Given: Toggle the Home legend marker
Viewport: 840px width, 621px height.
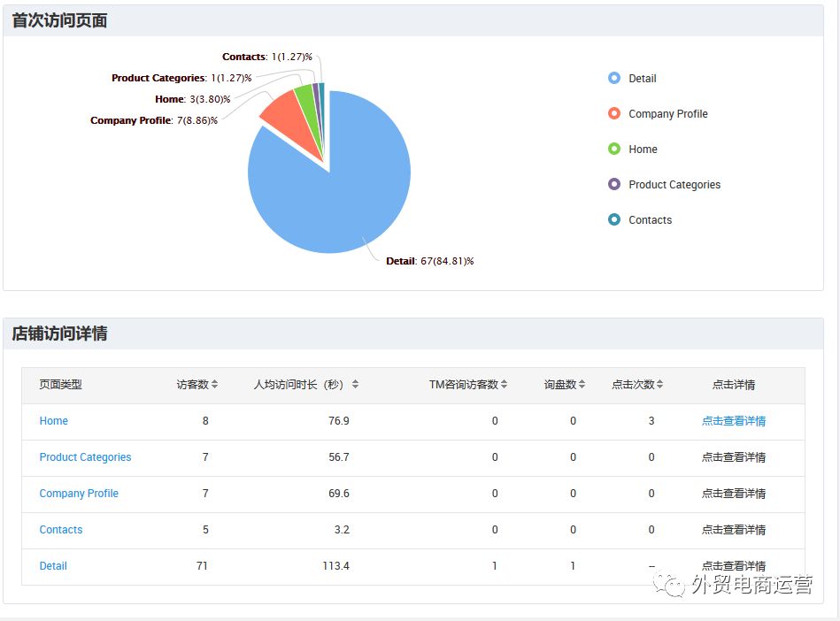Looking at the screenshot, I should click(x=614, y=149).
